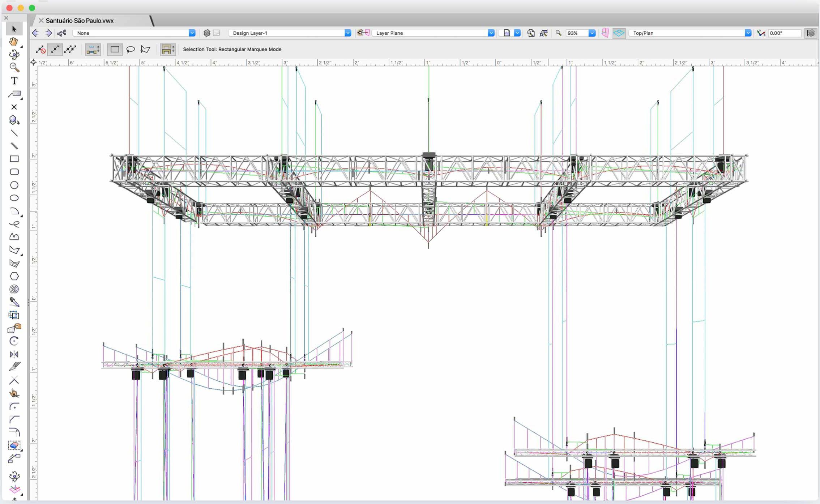Open the Saved Views dropdown arrow
820x504 pixels.
tap(517, 33)
